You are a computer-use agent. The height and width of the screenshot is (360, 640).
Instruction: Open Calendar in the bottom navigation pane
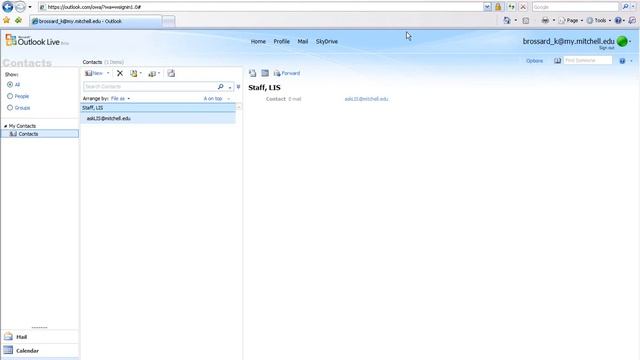tap(40, 351)
